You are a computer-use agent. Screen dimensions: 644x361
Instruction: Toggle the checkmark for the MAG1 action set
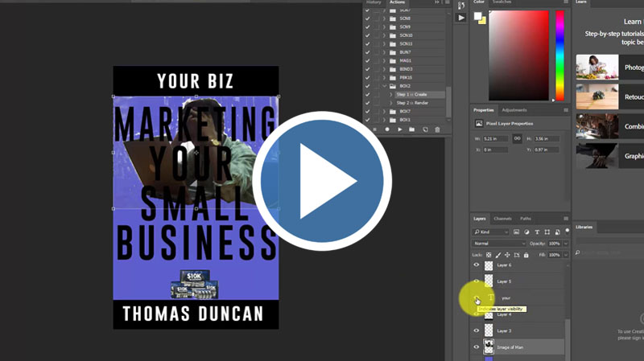coord(368,60)
